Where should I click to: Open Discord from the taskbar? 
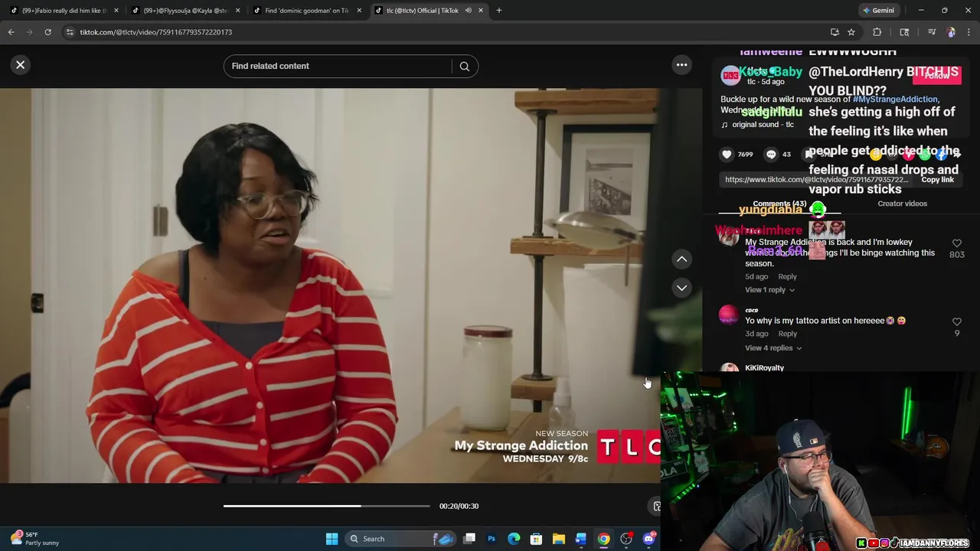(649, 539)
